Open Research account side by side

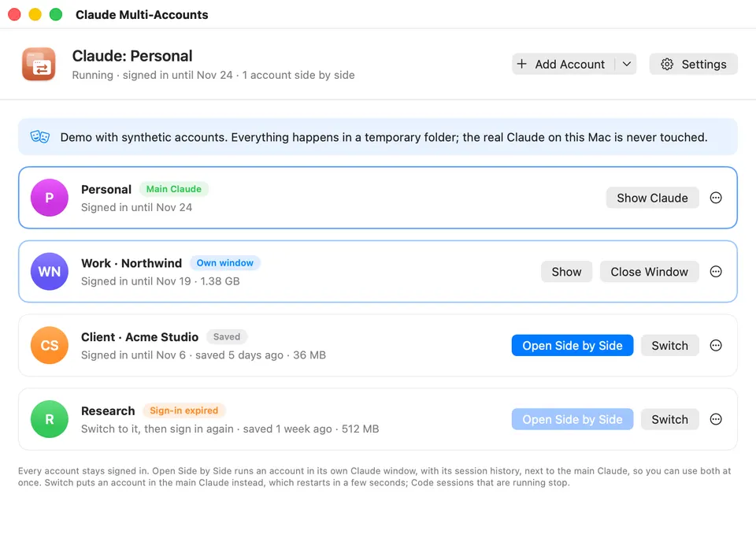[573, 419]
